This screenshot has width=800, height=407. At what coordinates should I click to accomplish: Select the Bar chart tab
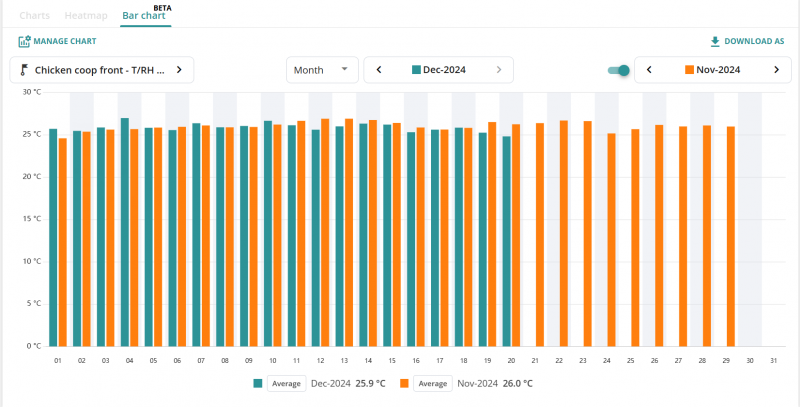144,16
